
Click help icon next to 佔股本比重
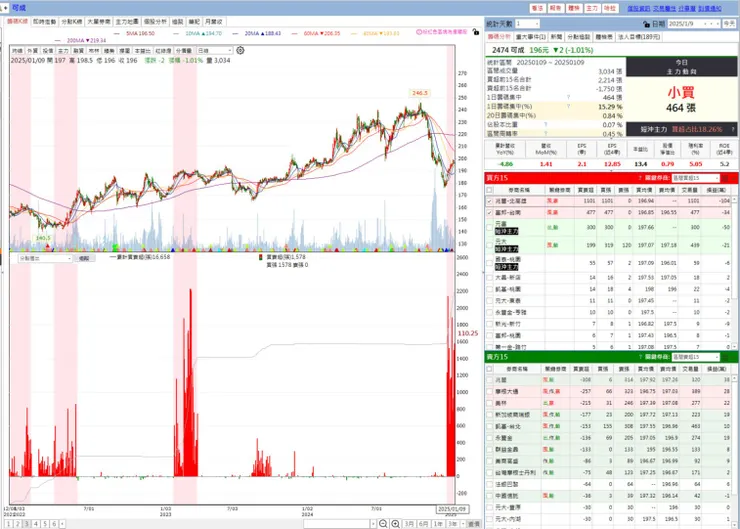[x=546, y=125]
